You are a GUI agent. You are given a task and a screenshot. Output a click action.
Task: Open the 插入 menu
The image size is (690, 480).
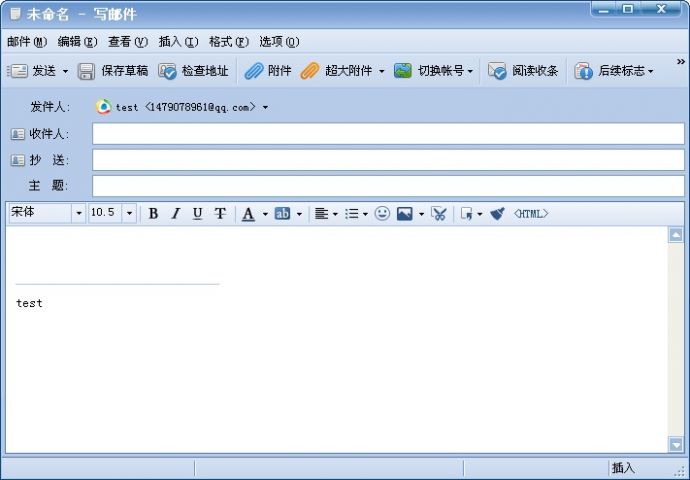click(178, 42)
